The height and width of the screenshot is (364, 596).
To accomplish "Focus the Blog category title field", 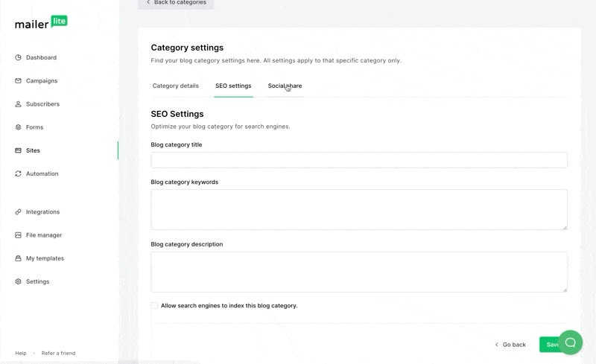I will point(358,160).
